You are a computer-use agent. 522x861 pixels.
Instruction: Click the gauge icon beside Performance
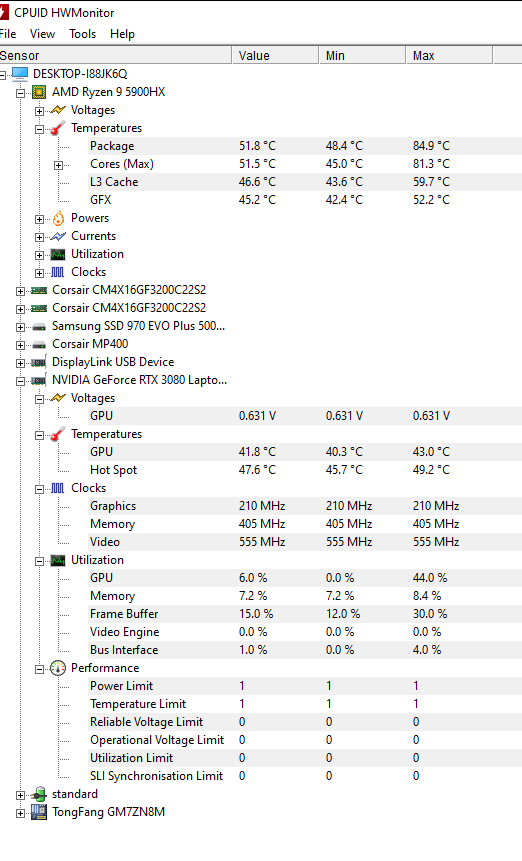(58, 668)
